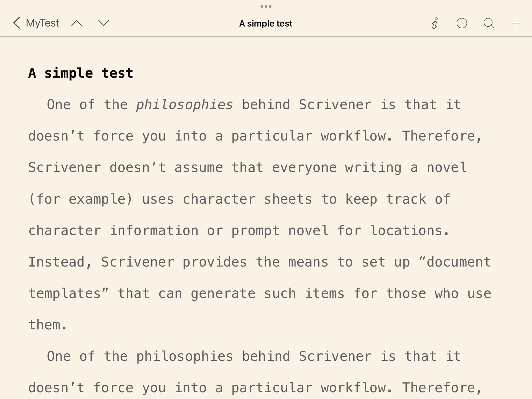Return to the MyTest project label
Image resolution: width=532 pixels, height=399 pixels.
[42, 23]
